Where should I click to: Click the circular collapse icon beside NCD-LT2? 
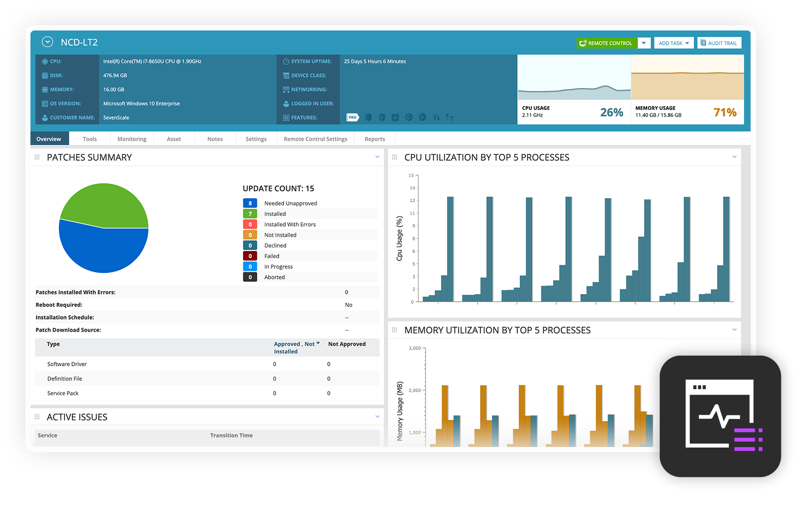pyautogui.click(x=47, y=42)
